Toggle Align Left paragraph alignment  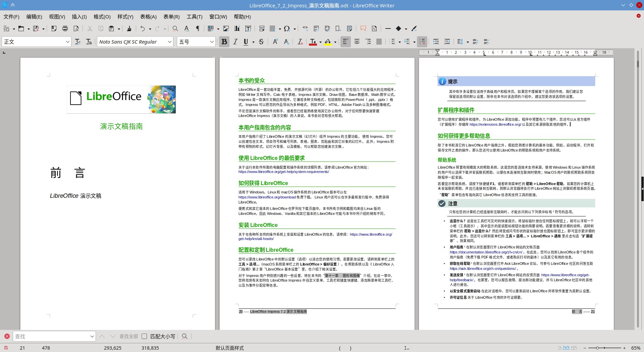(345, 42)
